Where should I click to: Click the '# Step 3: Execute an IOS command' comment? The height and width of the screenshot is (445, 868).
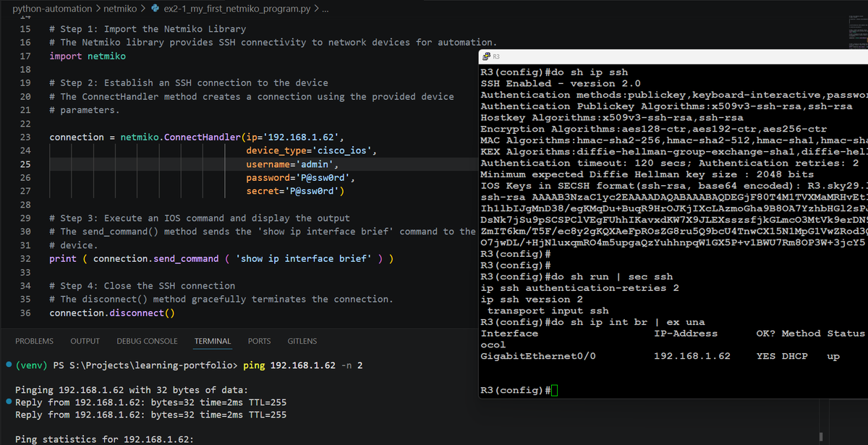(x=200, y=218)
